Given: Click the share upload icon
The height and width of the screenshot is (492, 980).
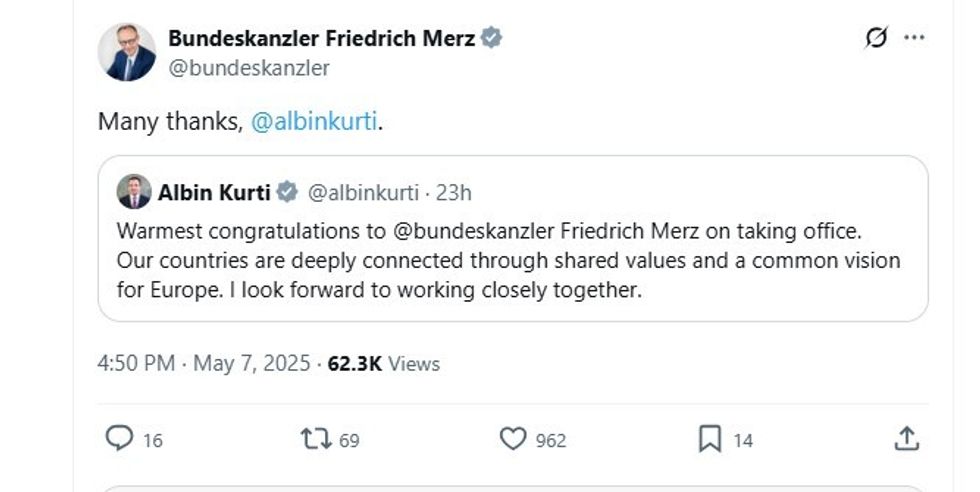Looking at the screenshot, I should 906,438.
